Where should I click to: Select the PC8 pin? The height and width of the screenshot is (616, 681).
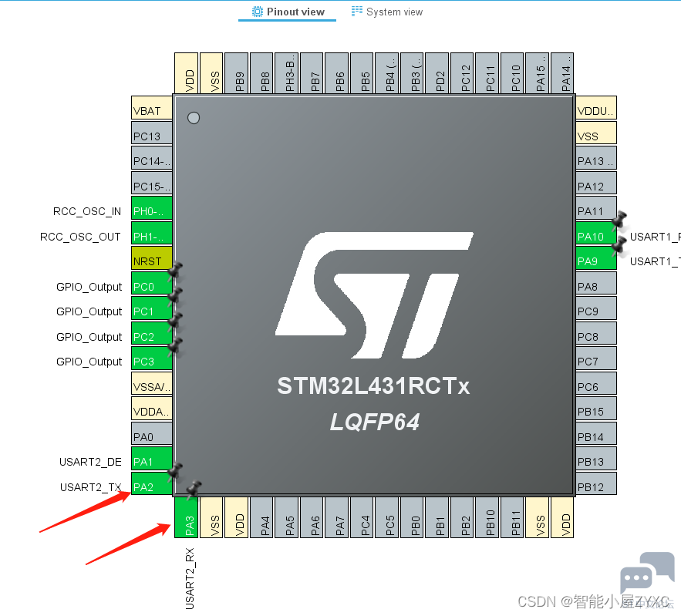[x=596, y=333]
